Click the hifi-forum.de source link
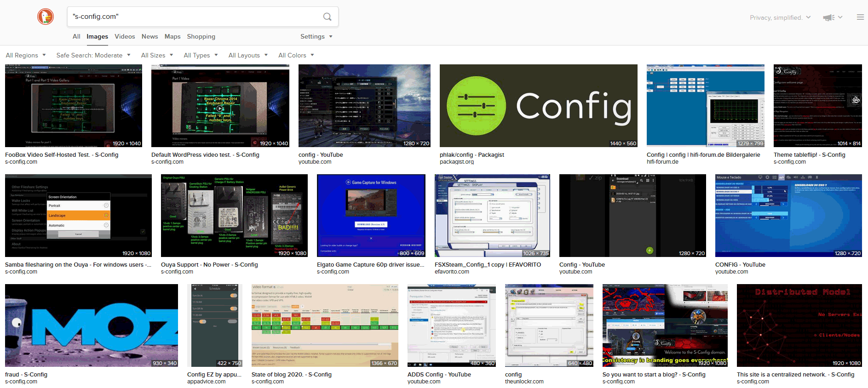The height and width of the screenshot is (388, 868). coord(662,162)
